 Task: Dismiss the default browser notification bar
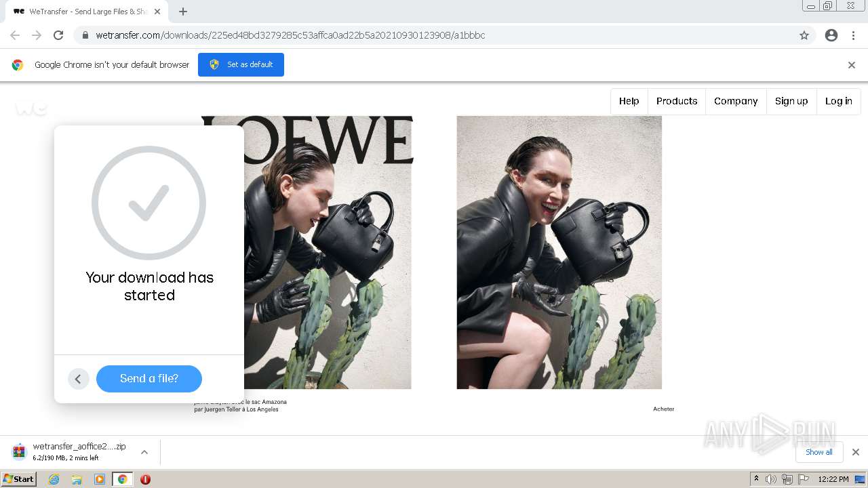[852, 65]
